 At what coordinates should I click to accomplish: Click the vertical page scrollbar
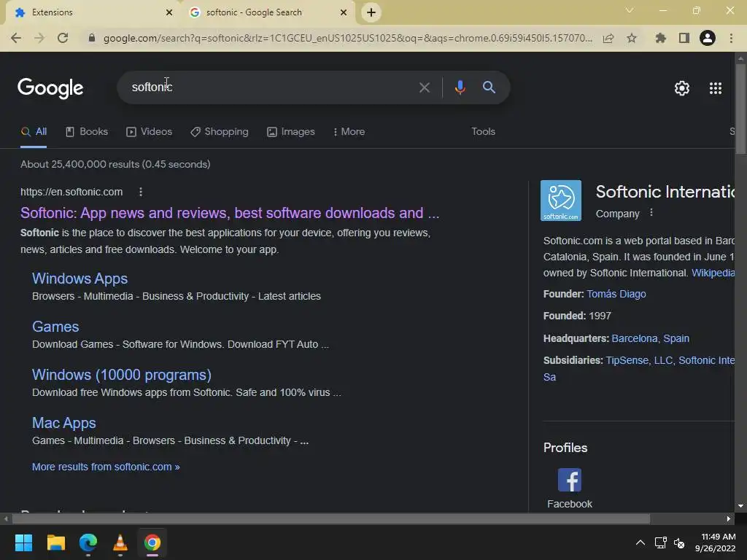tap(740, 109)
